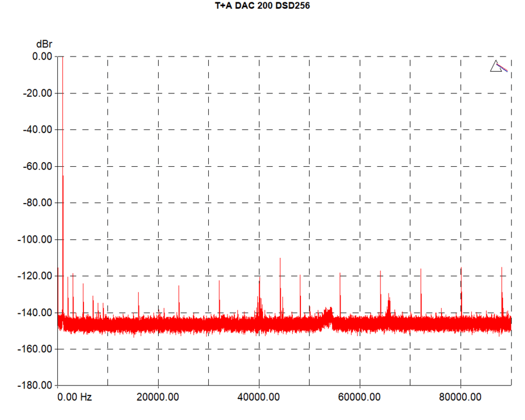Click the -100.00 level axis label

click(37, 240)
